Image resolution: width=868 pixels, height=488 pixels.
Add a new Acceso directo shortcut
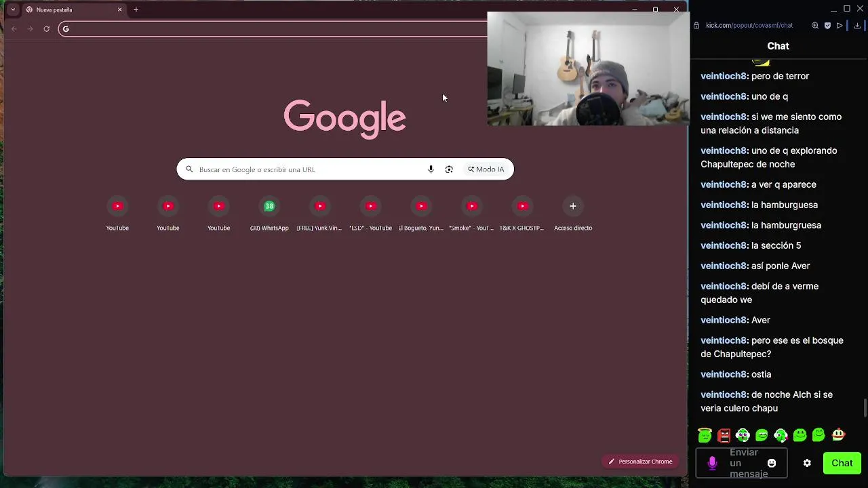[x=573, y=213]
